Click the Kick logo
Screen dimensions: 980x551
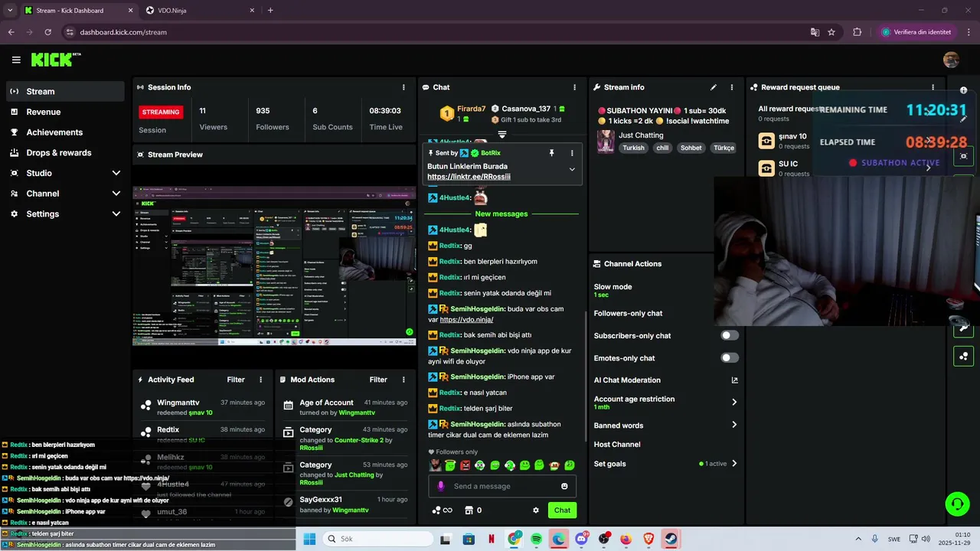click(x=55, y=60)
